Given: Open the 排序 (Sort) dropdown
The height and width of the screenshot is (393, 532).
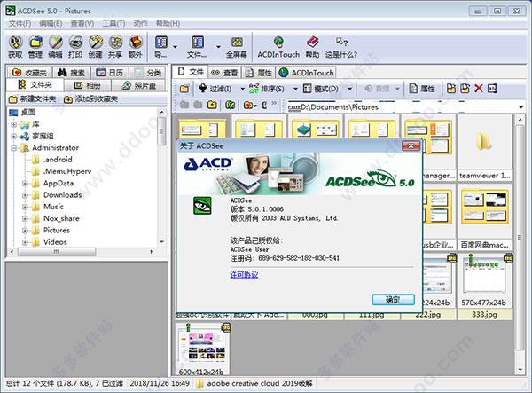Looking at the screenshot, I should (x=267, y=89).
